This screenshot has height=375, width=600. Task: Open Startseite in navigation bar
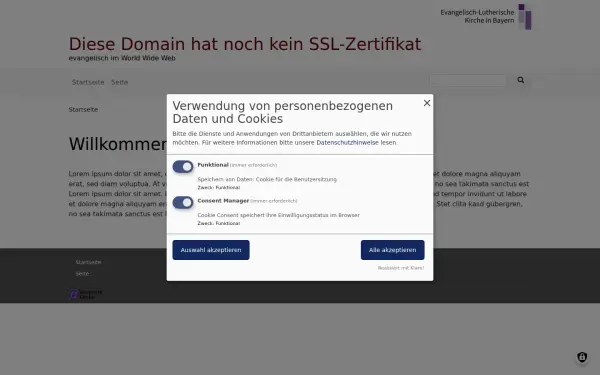point(88,82)
